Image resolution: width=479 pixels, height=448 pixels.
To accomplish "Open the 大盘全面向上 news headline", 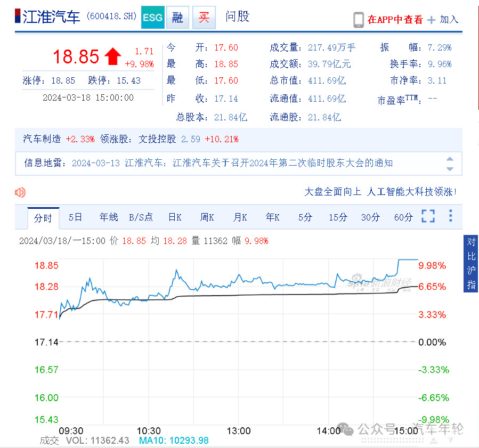I will tap(380, 192).
